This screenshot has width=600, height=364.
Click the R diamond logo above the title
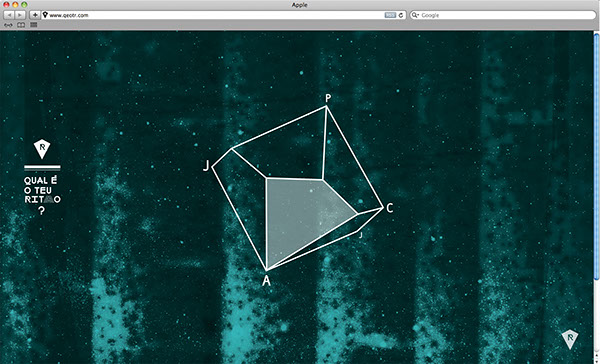tap(42, 149)
